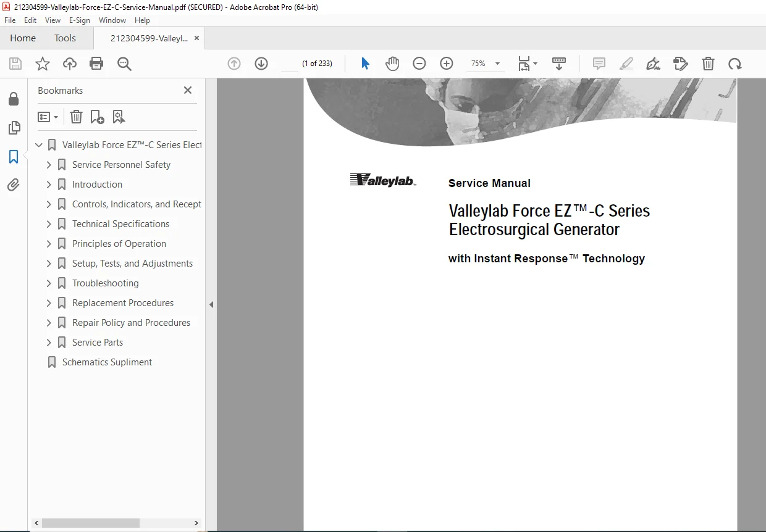Collapse the Valleylab Force EZ-C root bookmark

pyautogui.click(x=39, y=145)
